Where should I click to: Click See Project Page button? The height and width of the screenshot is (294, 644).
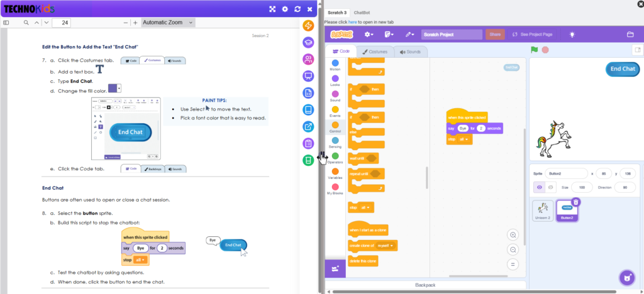click(x=532, y=35)
